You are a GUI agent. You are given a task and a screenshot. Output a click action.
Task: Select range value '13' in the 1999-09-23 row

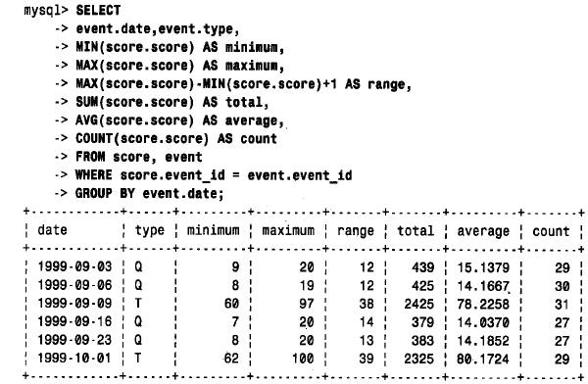[367, 341]
